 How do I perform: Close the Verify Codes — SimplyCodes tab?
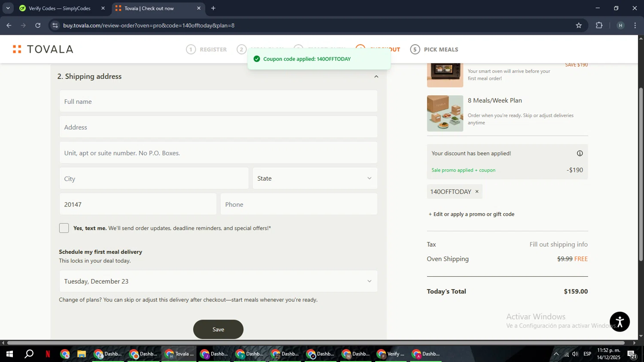[103, 8]
